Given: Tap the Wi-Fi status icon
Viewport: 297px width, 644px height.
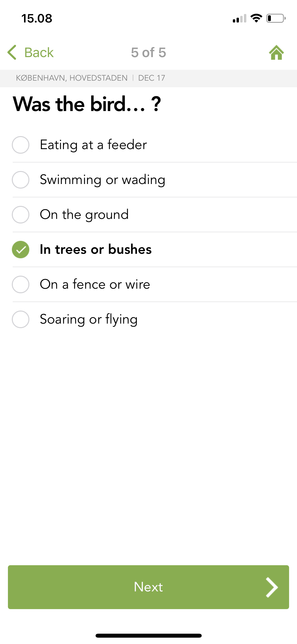Looking at the screenshot, I should (256, 18).
